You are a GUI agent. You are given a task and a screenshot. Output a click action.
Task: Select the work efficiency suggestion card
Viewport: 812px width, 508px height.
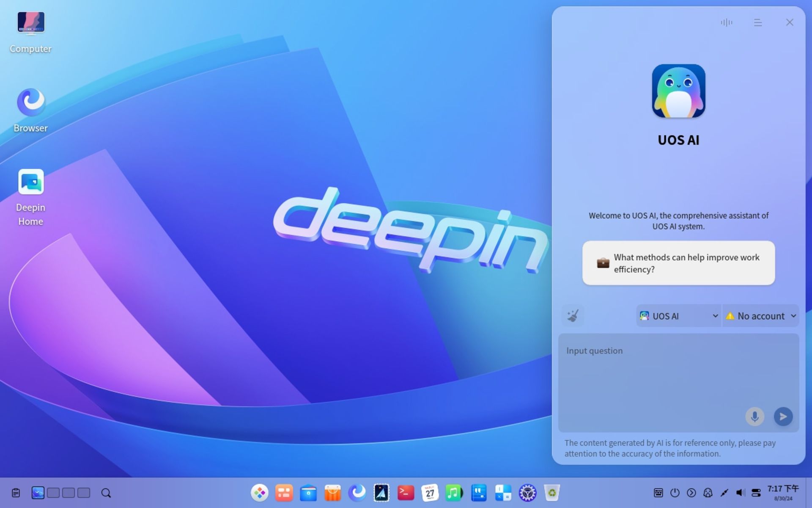(679, 263)
